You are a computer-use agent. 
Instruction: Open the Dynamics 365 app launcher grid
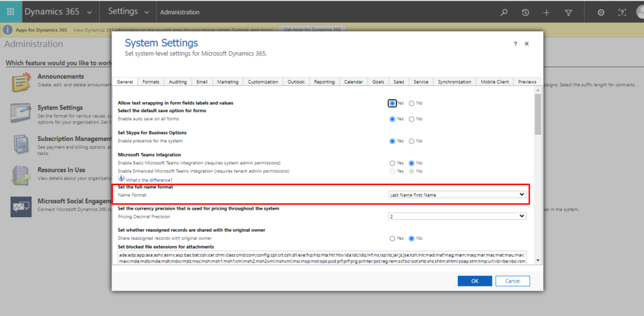(11, 11)
